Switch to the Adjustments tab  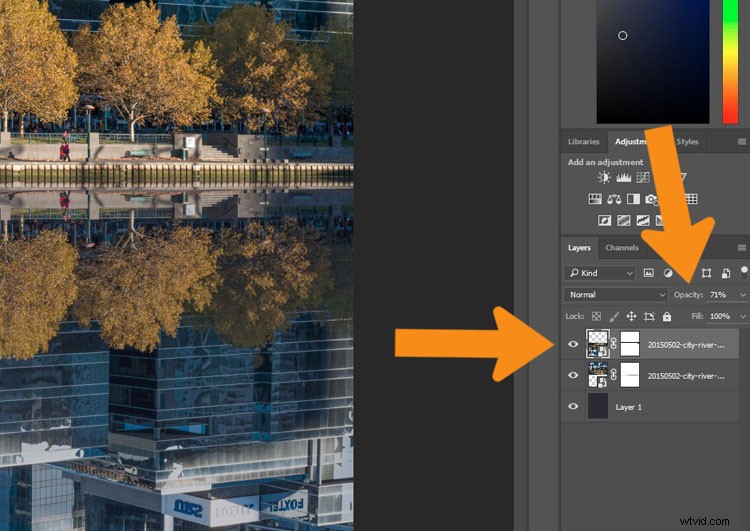pos(630,142)
